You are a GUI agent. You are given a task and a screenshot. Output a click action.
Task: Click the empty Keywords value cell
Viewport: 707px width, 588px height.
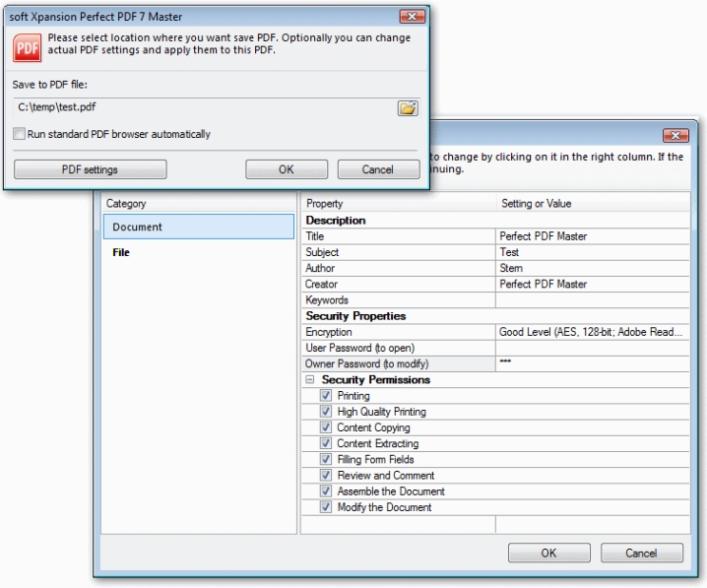point(591,300)
